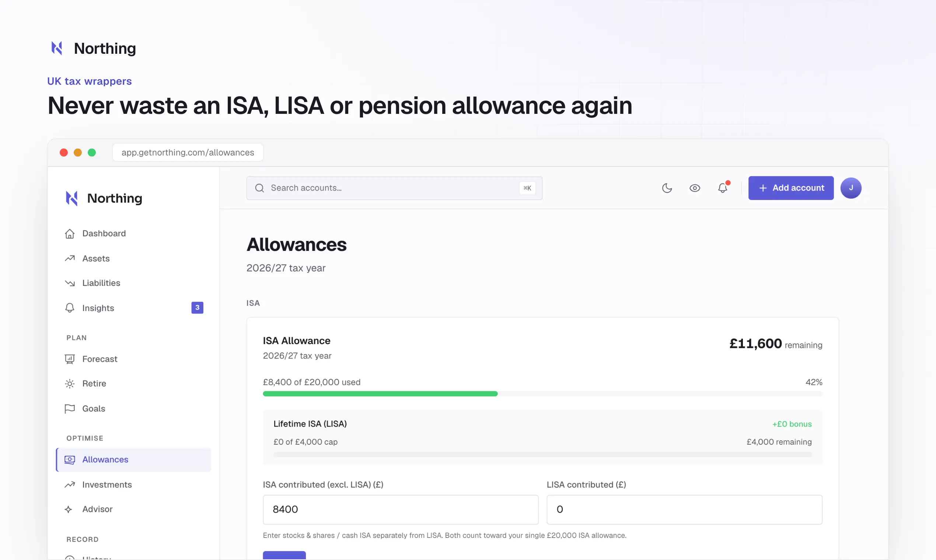Open Dashboard from the sidebar
This screenshot has width=936, height=560.
[x=134, y=234]
